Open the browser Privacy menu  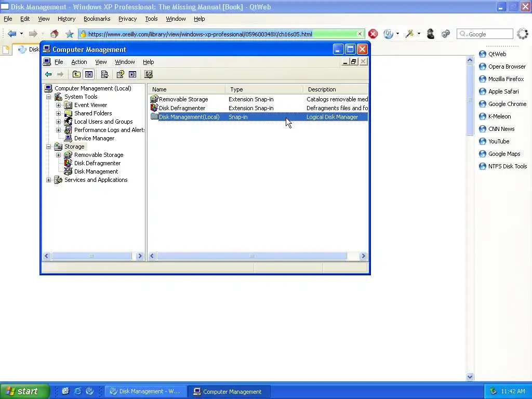point(128,19)
